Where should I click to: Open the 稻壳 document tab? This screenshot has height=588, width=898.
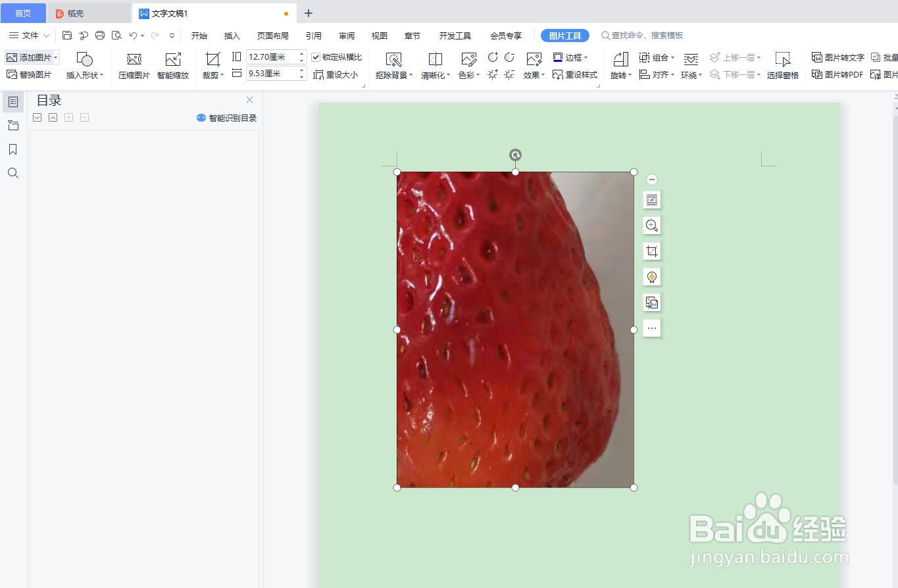click(89, 13)
